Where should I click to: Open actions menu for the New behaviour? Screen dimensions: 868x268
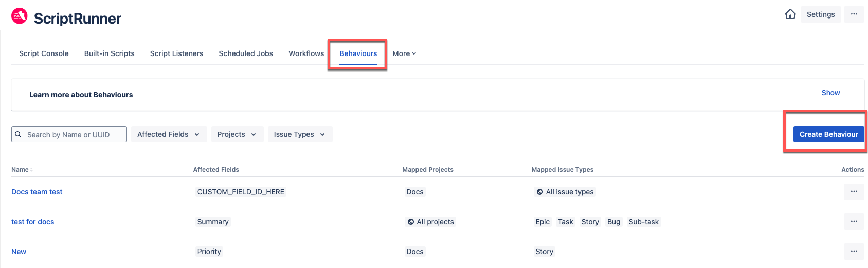pos(854,252)
